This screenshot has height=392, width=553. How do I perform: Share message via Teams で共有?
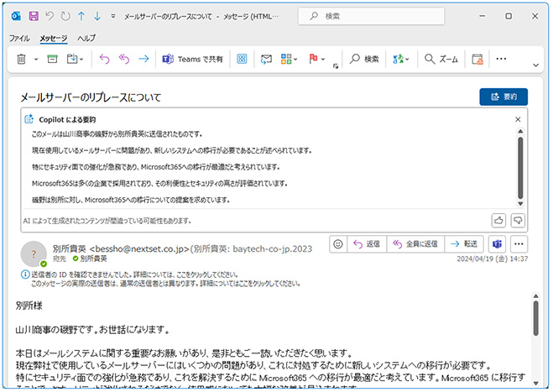click(192, 59)
